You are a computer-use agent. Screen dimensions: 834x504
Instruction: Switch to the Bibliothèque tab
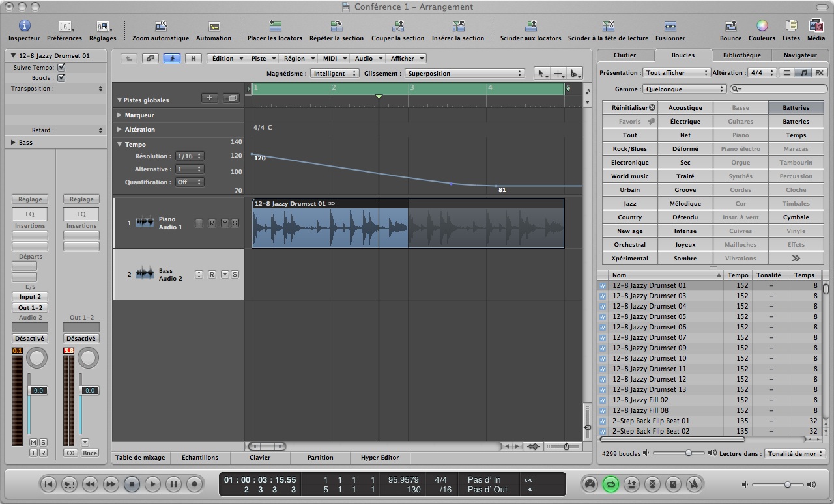pyautogui.click(x=741, y=55)
